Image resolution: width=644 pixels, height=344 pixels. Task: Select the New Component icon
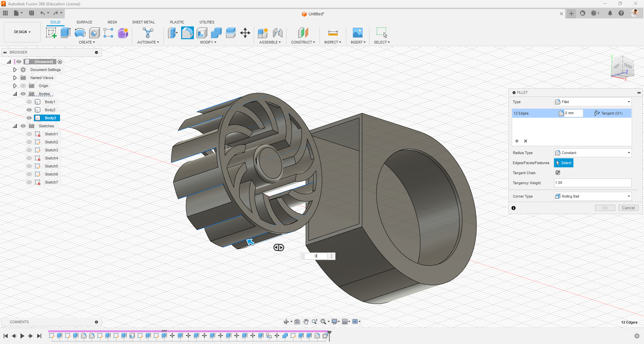point(263,33)
